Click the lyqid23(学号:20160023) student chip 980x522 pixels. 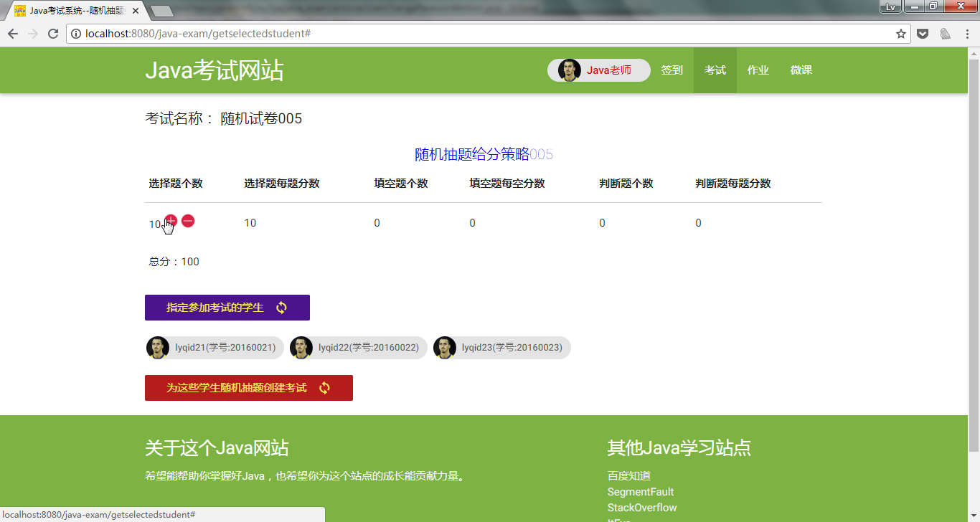502,348
